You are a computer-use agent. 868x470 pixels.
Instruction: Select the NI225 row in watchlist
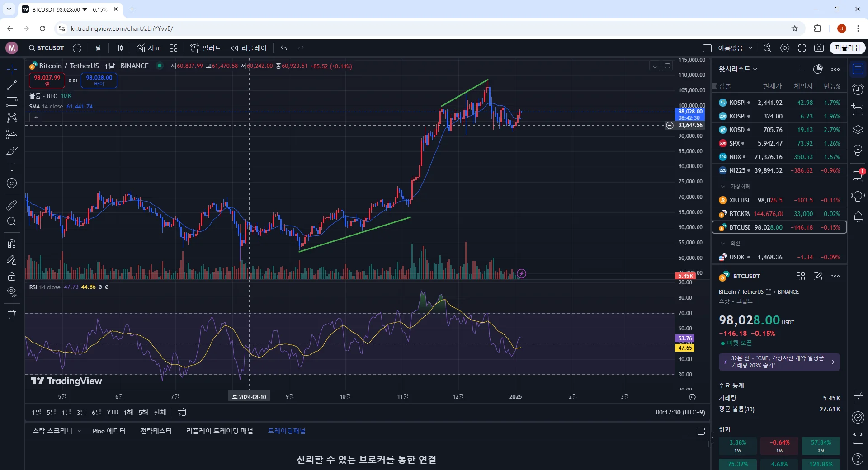[x=779, y=170]
